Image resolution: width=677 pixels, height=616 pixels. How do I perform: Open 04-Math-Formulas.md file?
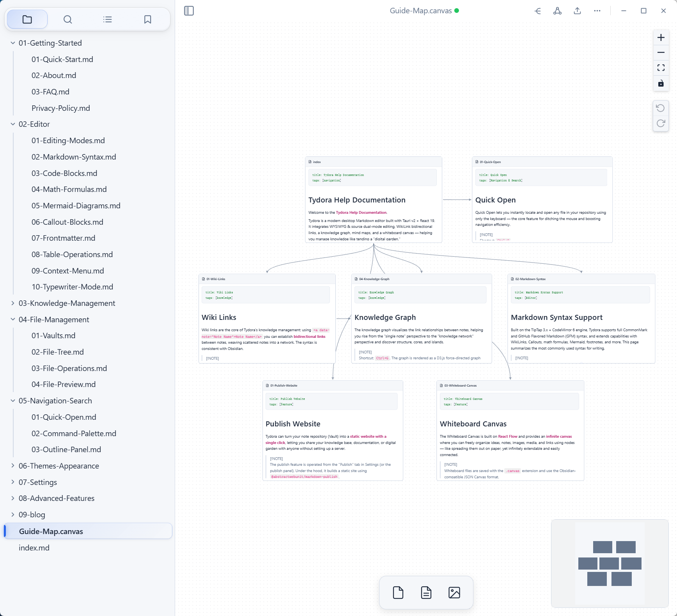(x=69, y=189)
